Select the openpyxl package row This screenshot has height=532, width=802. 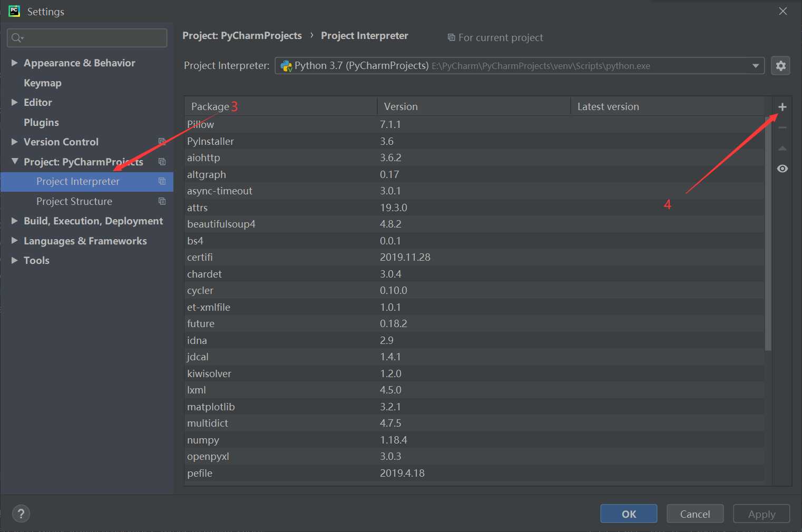(x=474, y=456)
